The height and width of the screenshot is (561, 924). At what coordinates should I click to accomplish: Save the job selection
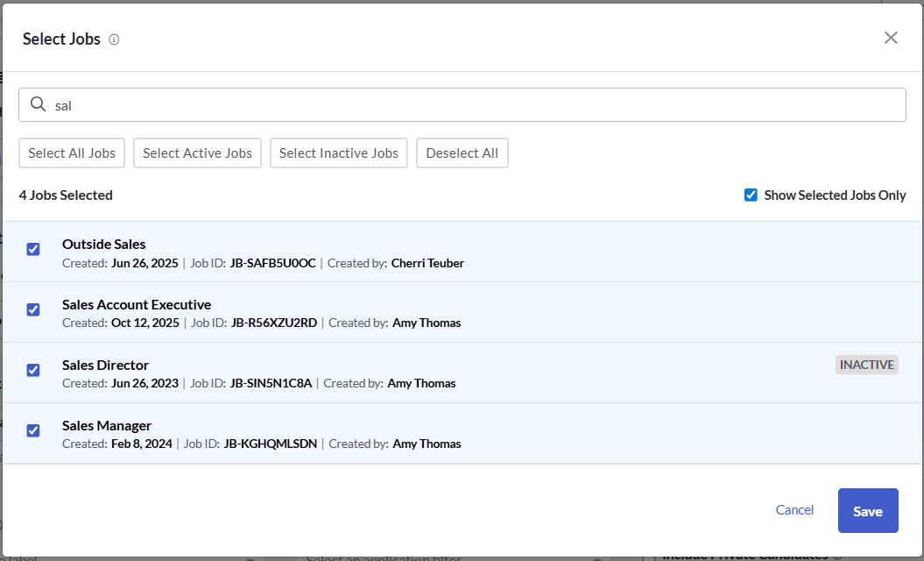tap(867, 511)
